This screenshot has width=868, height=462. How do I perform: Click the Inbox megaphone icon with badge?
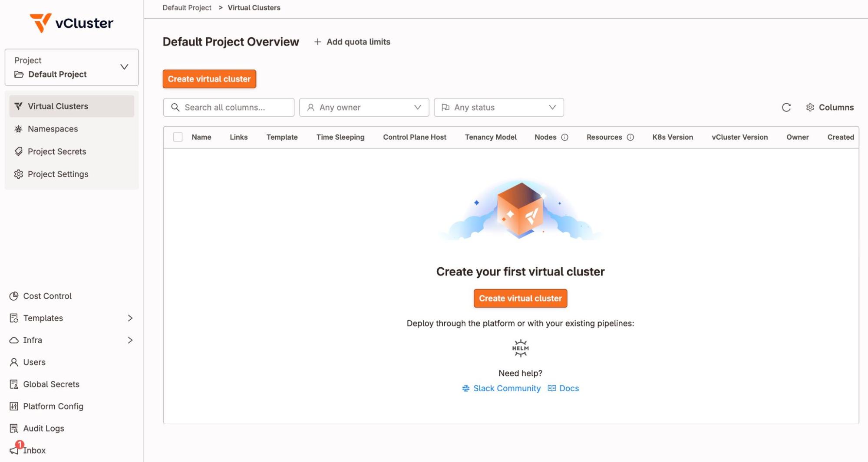16,448
